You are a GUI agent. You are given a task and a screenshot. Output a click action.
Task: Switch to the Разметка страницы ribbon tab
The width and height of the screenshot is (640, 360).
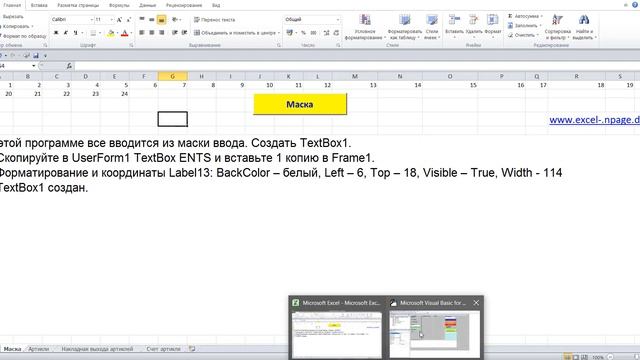(x=78, y=5)
